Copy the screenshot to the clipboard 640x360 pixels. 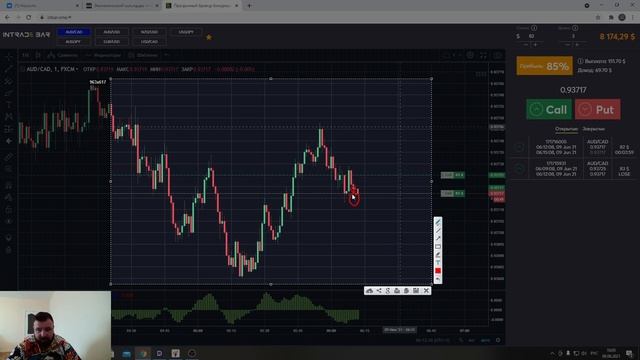pyautogui.click(x=407, y=291)
